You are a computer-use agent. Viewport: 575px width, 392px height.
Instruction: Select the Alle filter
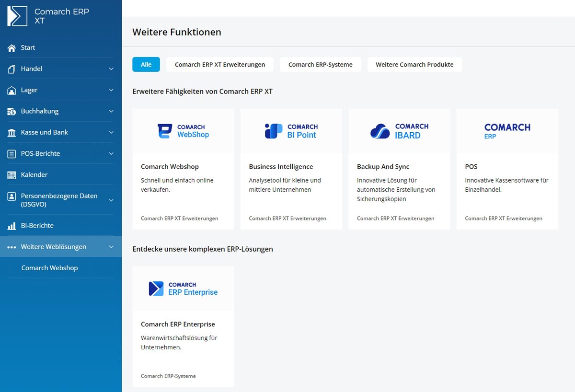pos(146,64)
